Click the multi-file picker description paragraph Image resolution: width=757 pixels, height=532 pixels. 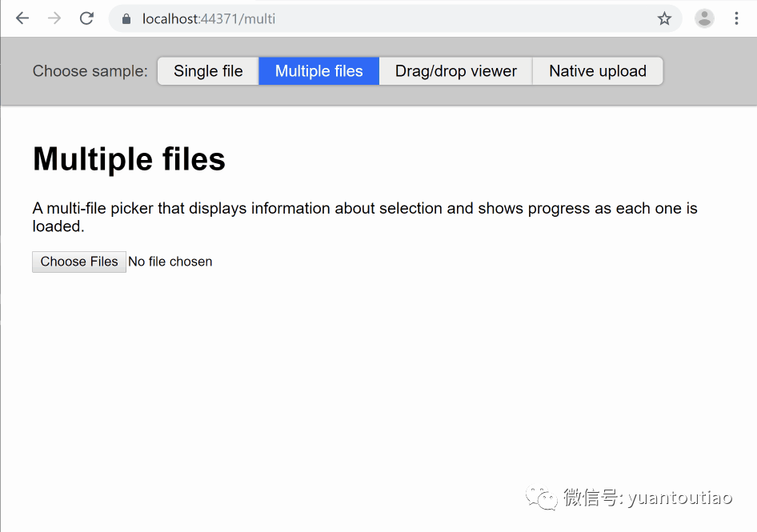(x=365, y=217)
